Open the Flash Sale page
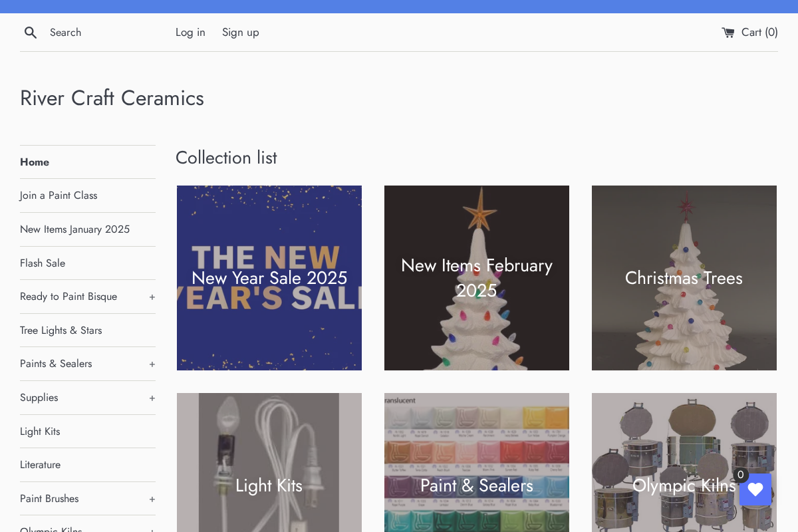This screenshot has width=798, height=532. click(x=43, y=263)
